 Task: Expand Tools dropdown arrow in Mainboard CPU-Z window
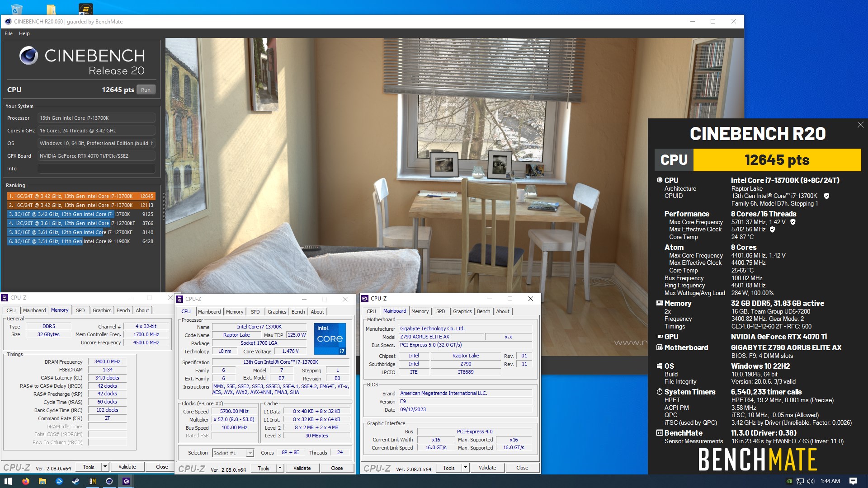click(465, 468)
